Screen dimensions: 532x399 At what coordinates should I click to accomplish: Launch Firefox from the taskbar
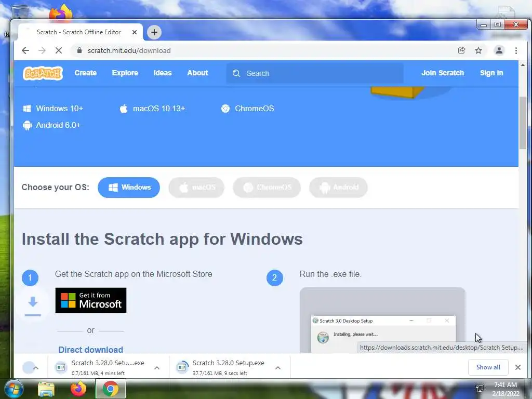point(78,389)
